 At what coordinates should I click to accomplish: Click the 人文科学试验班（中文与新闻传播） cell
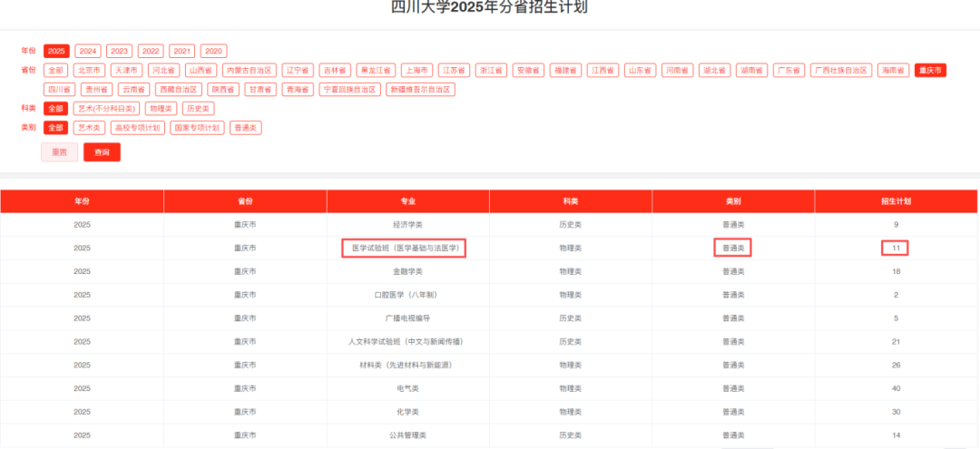408,342
